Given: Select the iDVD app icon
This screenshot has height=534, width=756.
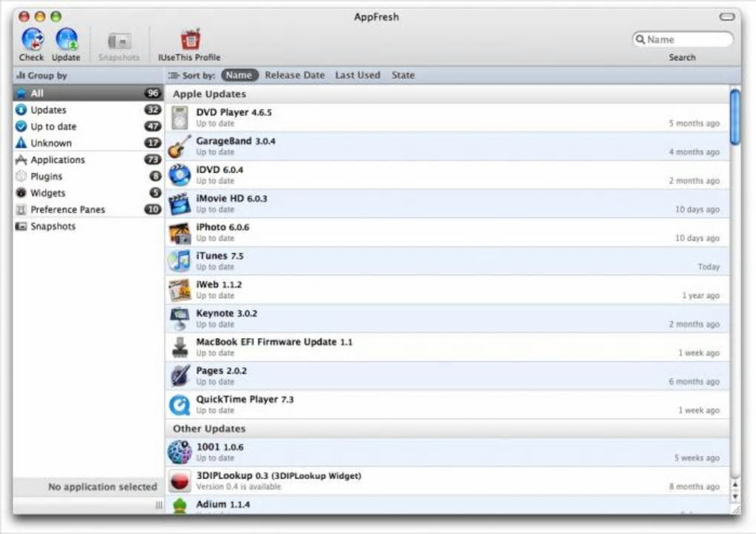Looking at the screenshot, I should click(x=179, y=174).
